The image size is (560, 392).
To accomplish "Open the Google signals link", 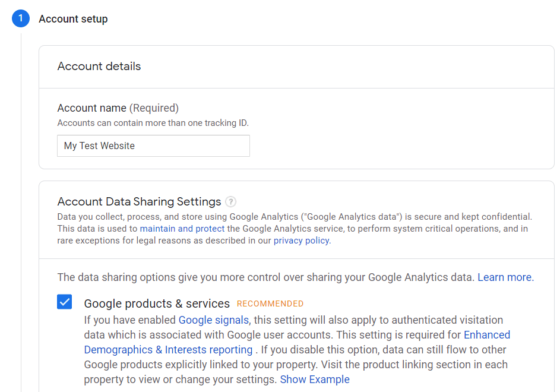I will point(213,320).
